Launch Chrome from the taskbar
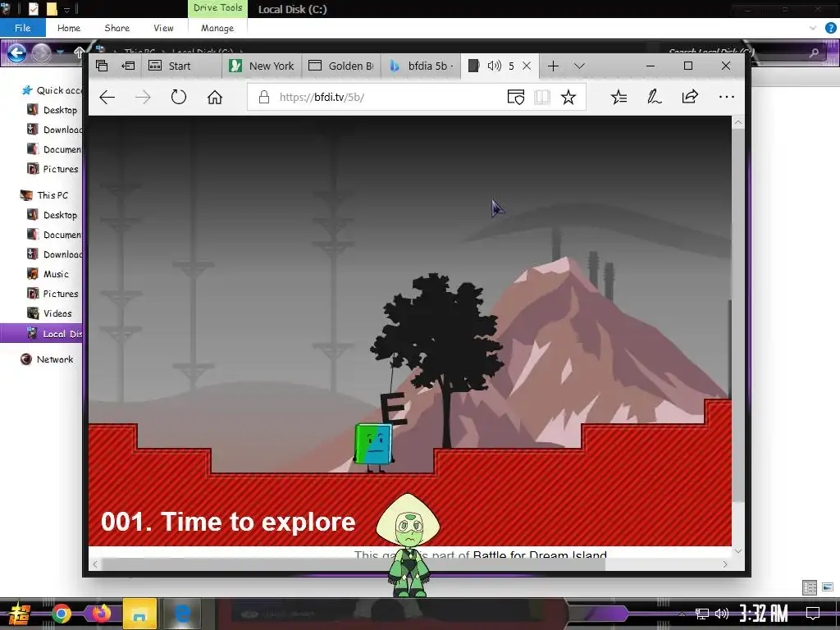The height and width of the screenshot is (630, 840). click(61, 614)
